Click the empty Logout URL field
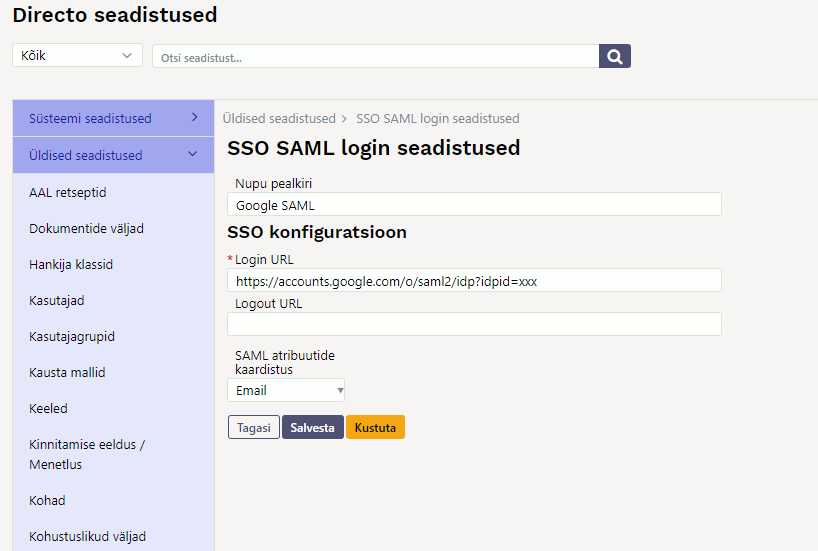The image size is (818, 551). 474,324
